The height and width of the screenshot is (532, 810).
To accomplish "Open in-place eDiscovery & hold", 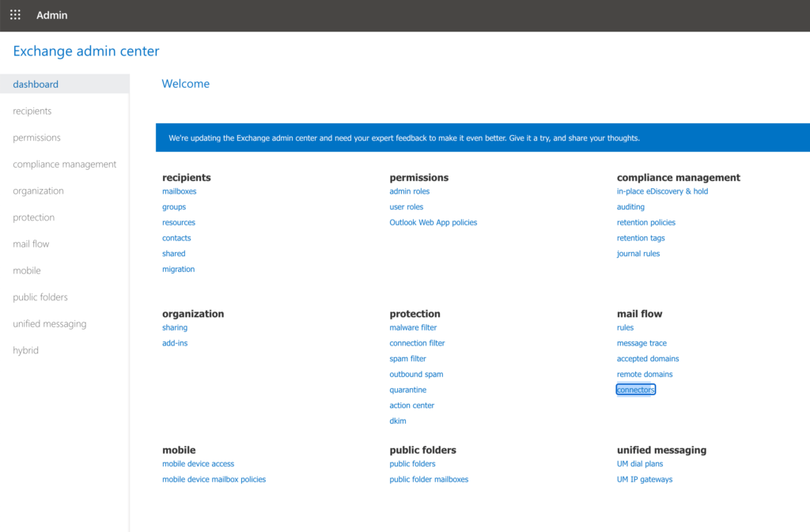I will click(662, 191).
